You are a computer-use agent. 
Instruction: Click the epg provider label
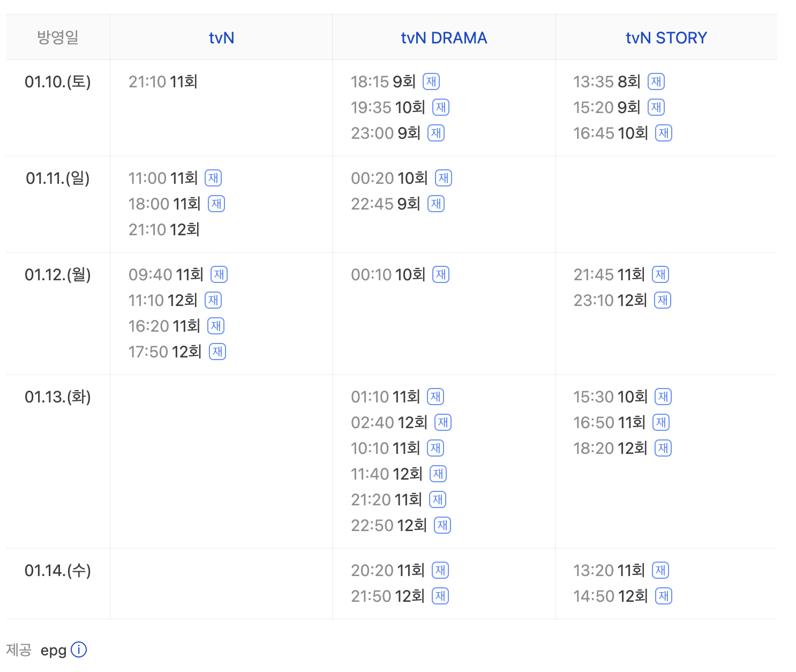tap(54, 650)
